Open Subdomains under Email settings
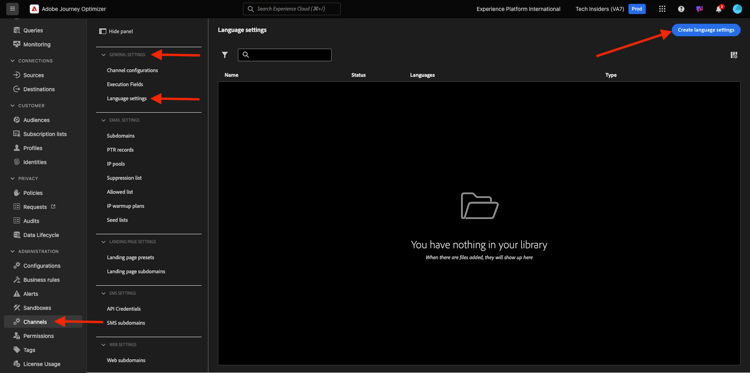The image size is (750, 373). pos(121,136)
